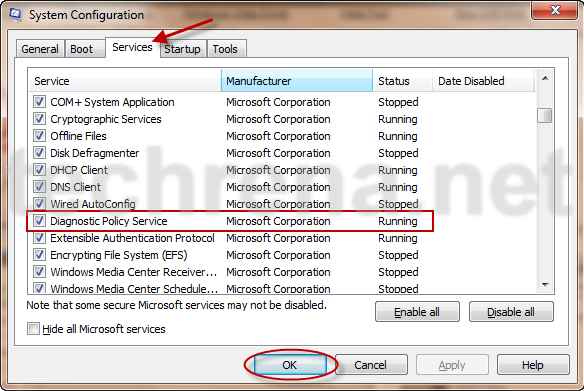Click the Apply button

click(x=452, y=365)
